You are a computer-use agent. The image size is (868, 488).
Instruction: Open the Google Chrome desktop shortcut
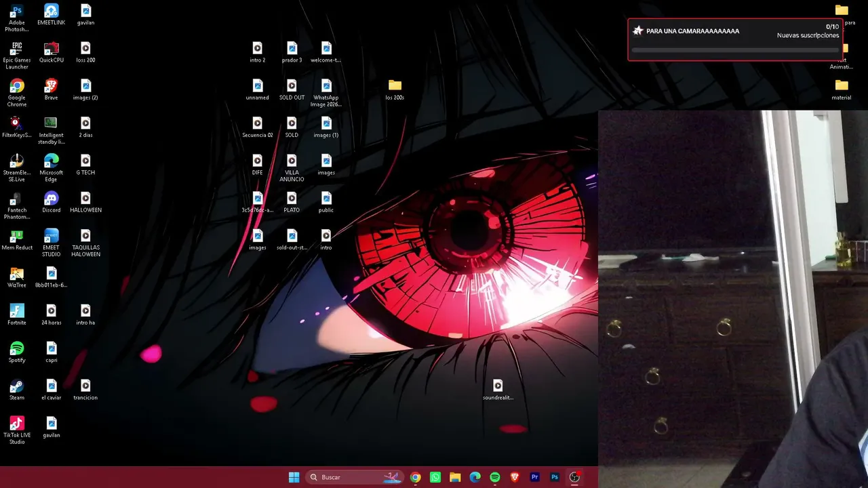tap(17, 93)
